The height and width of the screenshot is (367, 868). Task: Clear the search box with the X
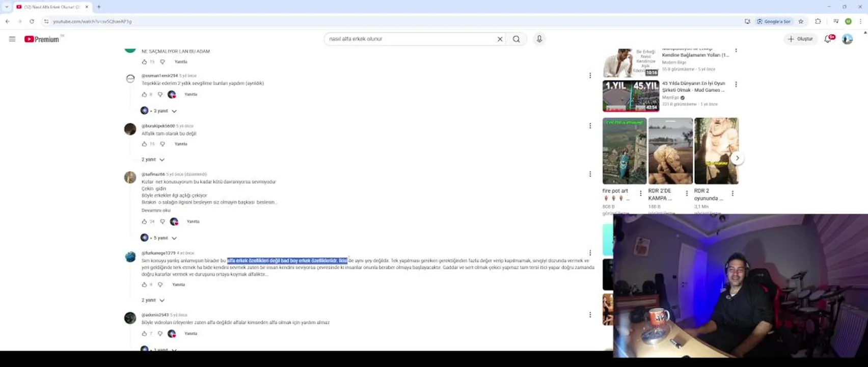pyautogui.click(x=500, y=39)
